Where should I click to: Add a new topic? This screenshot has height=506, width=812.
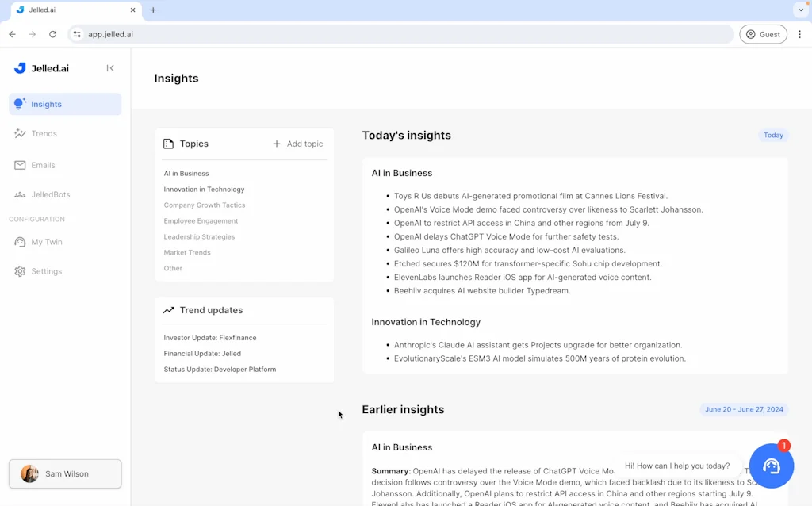click(297, 144)
